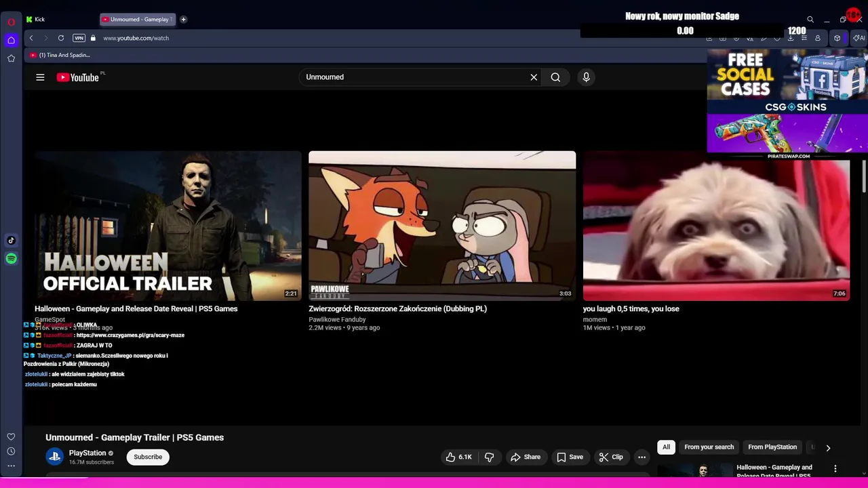This screenshot has height=488, width=868.
Task: Select the All filter chip
Action: 666,447
